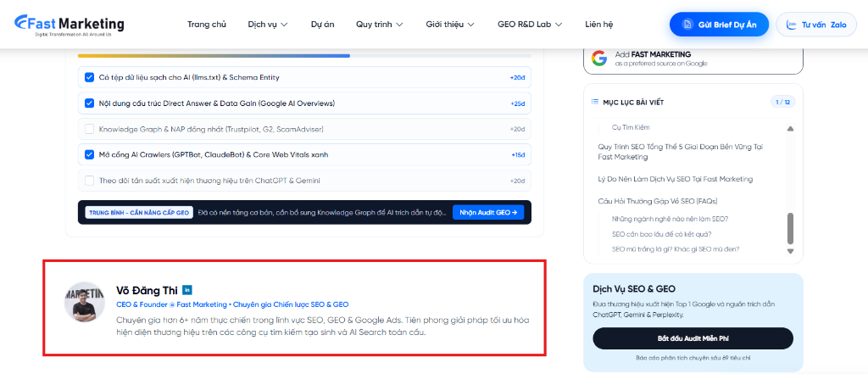Click Bắt đầu Audit Miễn Phí button
The width and height of the screenshot is (868, 374).
click(x=693, y=338)
